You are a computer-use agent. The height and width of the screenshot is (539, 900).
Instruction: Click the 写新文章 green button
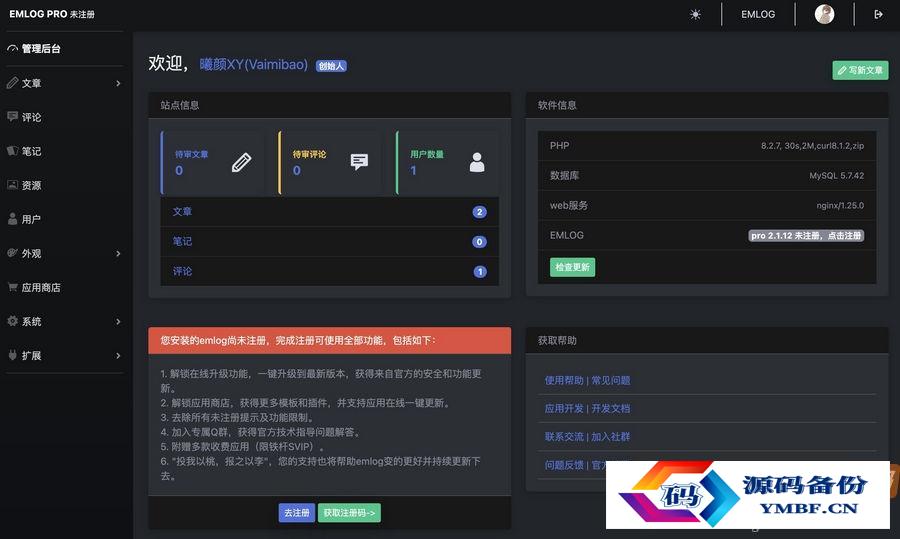(860, 70)
